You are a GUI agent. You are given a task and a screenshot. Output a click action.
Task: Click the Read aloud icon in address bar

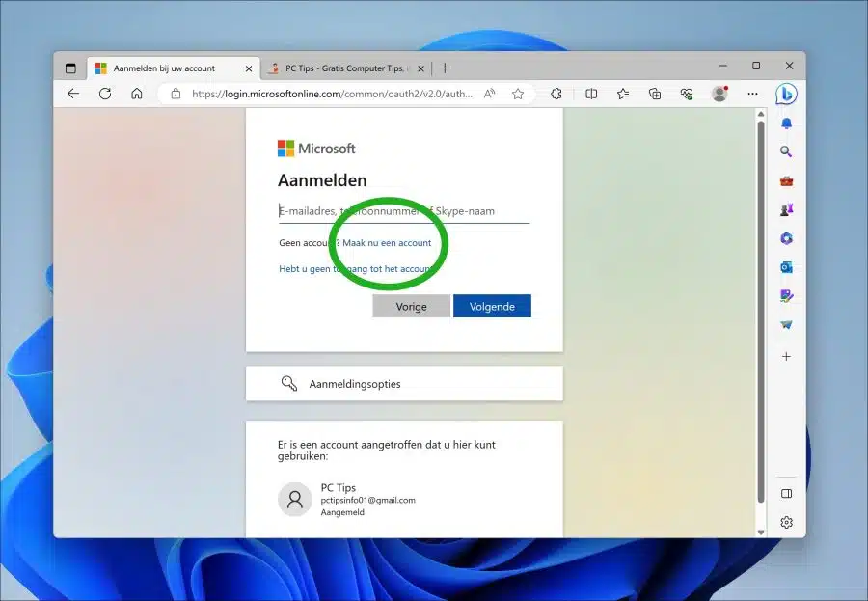[489, 95]
